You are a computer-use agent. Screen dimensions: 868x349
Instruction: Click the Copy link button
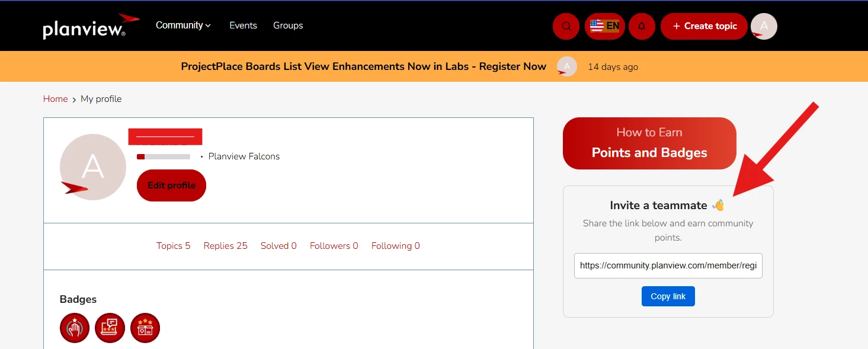[668, 296]
